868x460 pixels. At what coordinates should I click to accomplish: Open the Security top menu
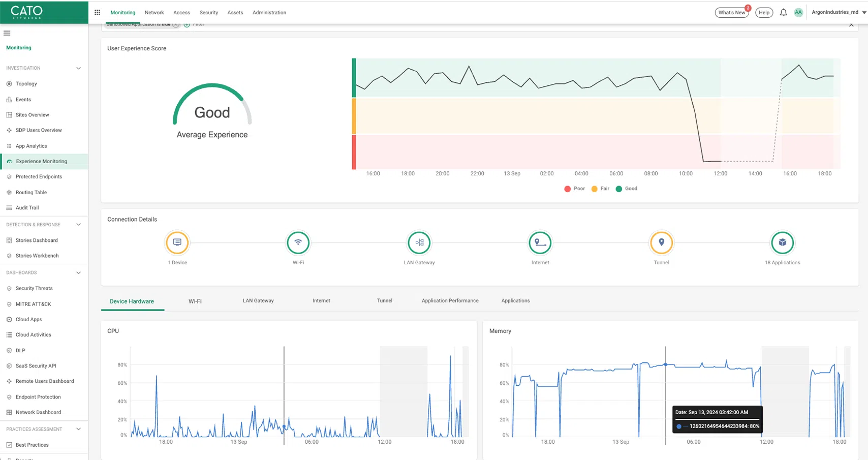tap(208, 13)
